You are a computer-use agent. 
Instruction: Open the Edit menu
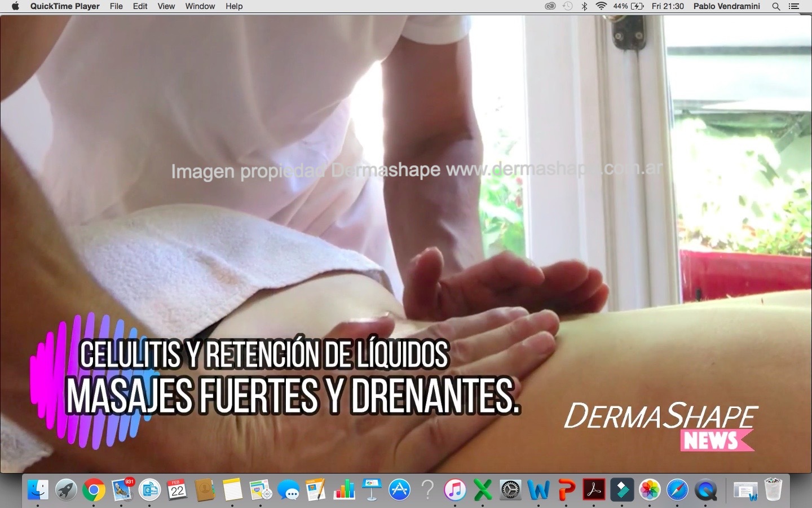[140, 6]
